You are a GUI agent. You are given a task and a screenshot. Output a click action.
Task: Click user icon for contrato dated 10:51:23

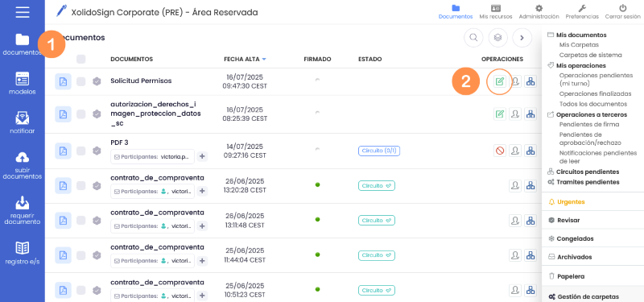tap(515, 290)
